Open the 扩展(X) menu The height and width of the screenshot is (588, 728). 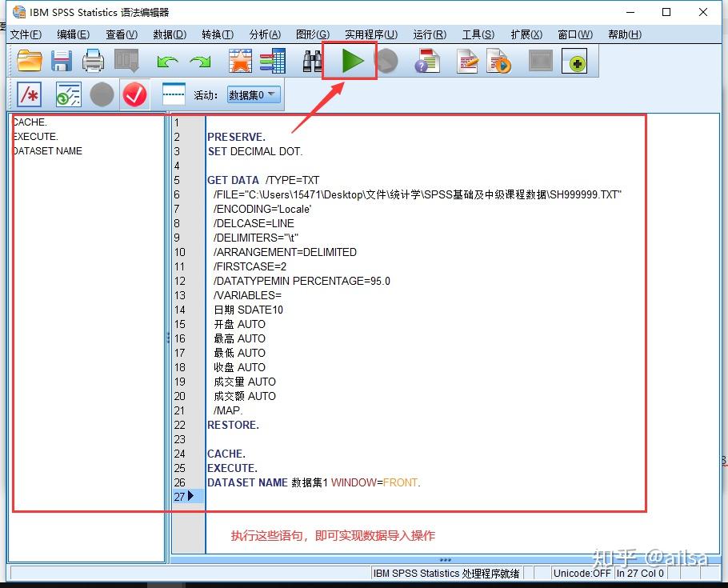tap(526, 34)
